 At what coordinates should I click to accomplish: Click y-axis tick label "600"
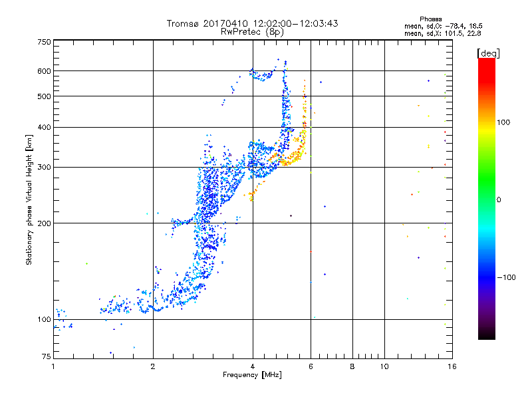44,71
